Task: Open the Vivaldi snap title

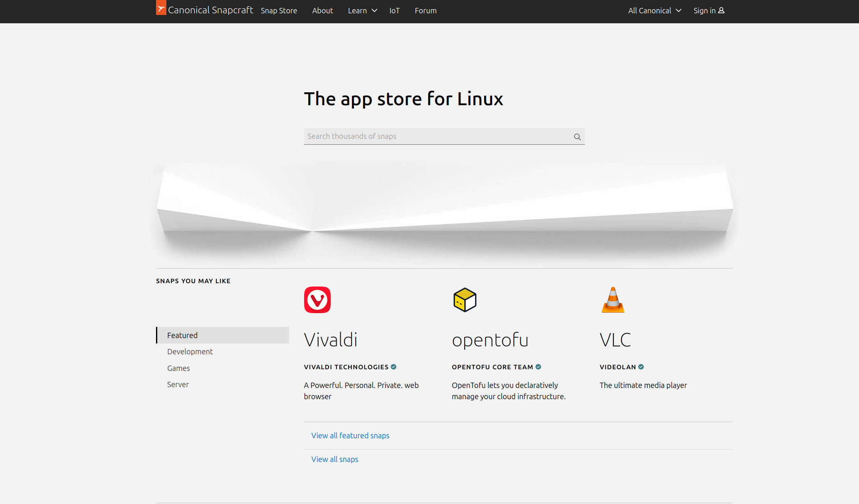Action: click(x=331, y=340)
